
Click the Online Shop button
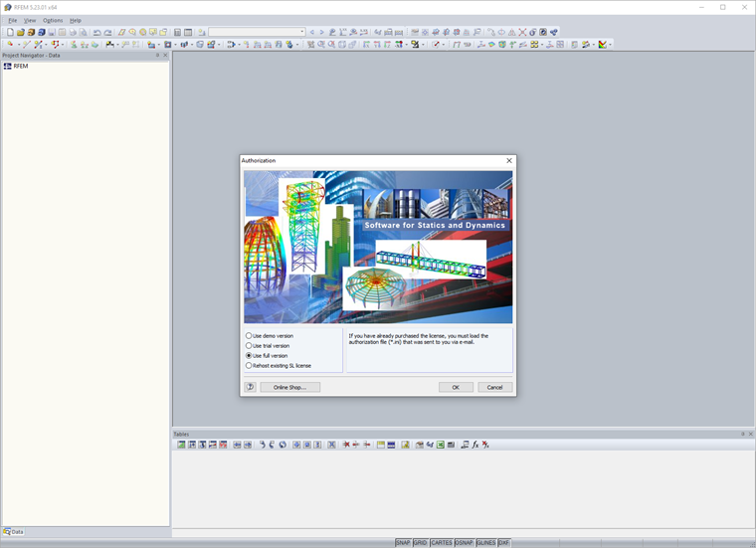(289, 387)
